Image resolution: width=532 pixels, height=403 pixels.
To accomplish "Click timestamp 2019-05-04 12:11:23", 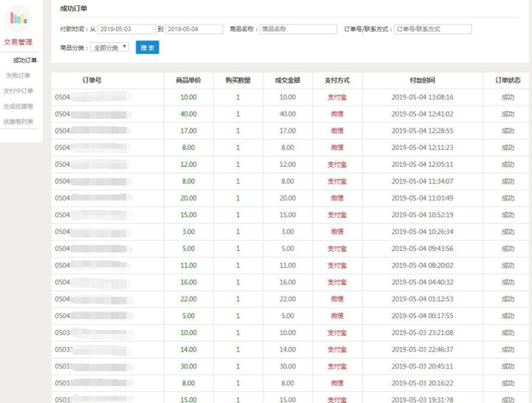I will 422,148.
